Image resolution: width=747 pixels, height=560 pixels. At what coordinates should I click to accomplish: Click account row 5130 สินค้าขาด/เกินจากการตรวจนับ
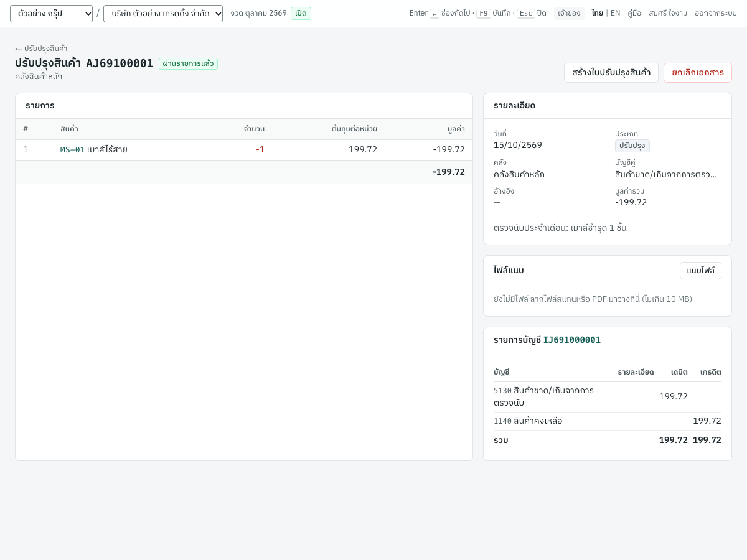tap(608, 397)
